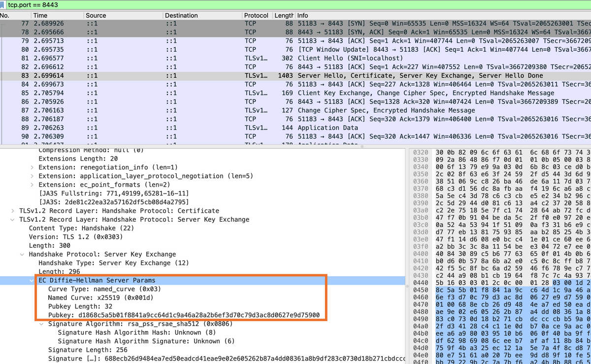Sort packets by the Time column
This screenshot has height=364, width=591.
pyautogui.click(x=58, y=15)
